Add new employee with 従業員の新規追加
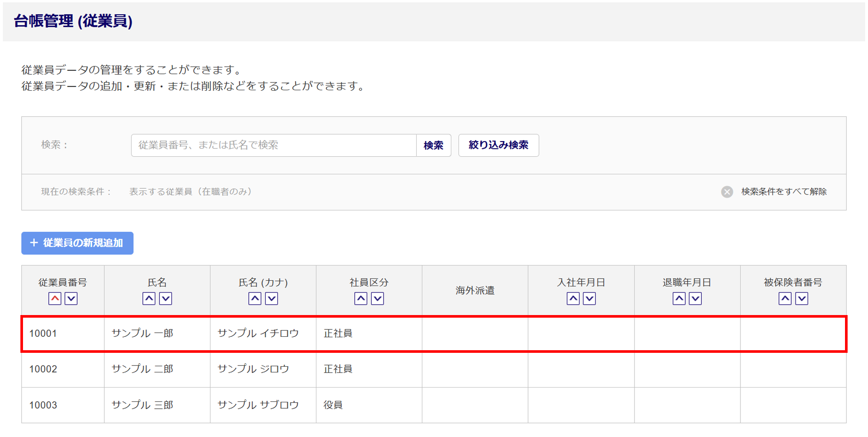The image size is (868, 437). (x=77, y=243)
